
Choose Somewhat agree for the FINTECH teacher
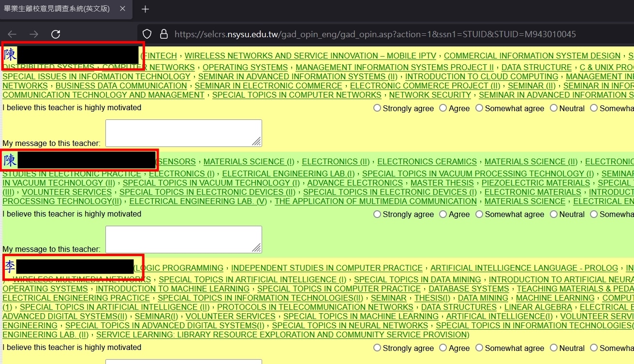click(479, 108)
